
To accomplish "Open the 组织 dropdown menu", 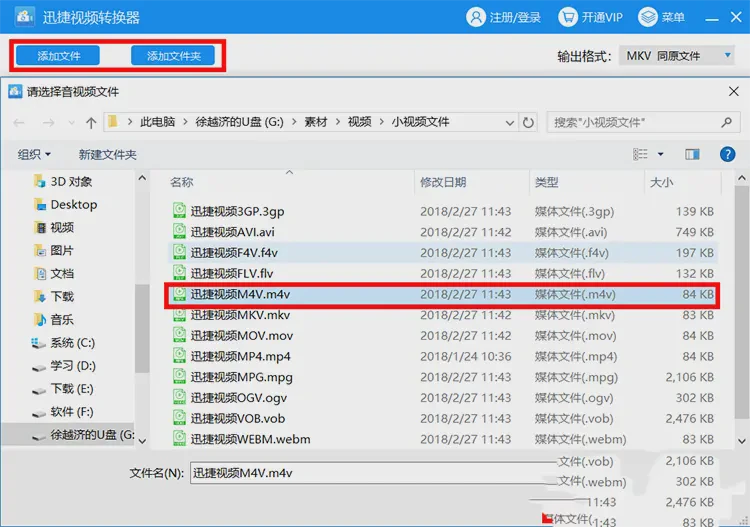I will coord(34,155).
